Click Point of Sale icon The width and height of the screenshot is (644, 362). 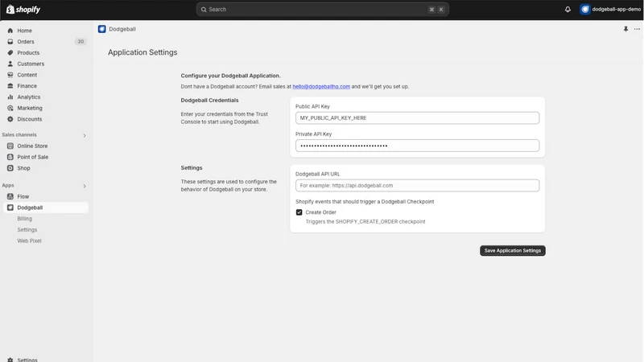[x=10, y=157]
